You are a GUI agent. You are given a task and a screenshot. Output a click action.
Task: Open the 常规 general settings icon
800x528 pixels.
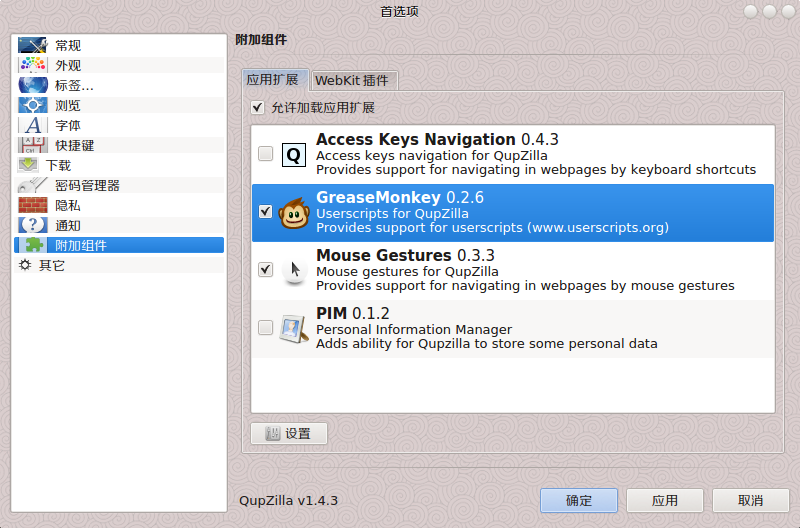33,45
